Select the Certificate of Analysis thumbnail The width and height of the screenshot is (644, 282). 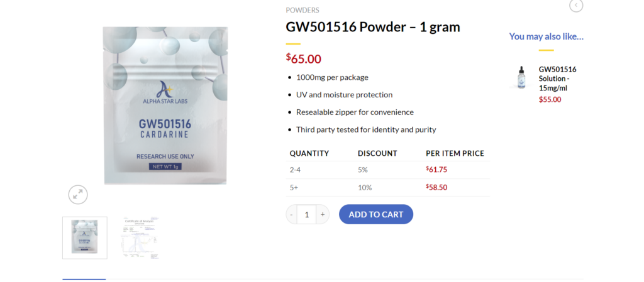[x=140, y=238]
